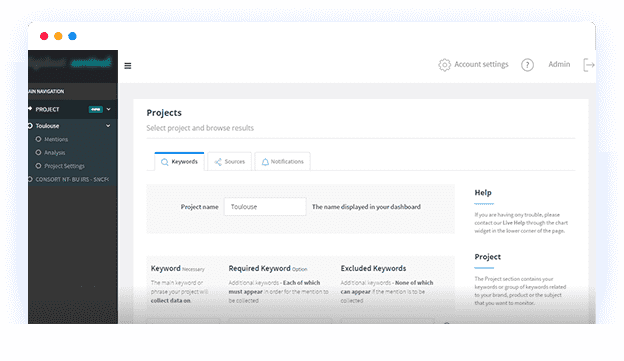Click the Notifications bell icon
This screenshot has height=361, width=624.
[x=265, y=162]
